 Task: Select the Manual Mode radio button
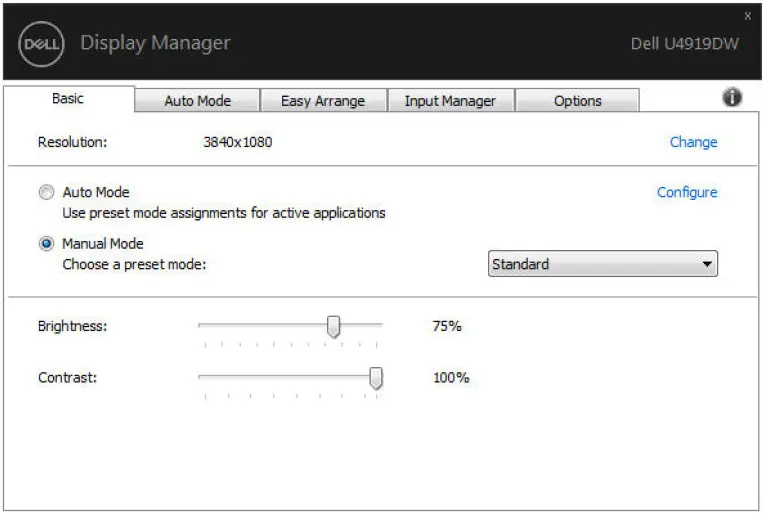click(46, 243)
